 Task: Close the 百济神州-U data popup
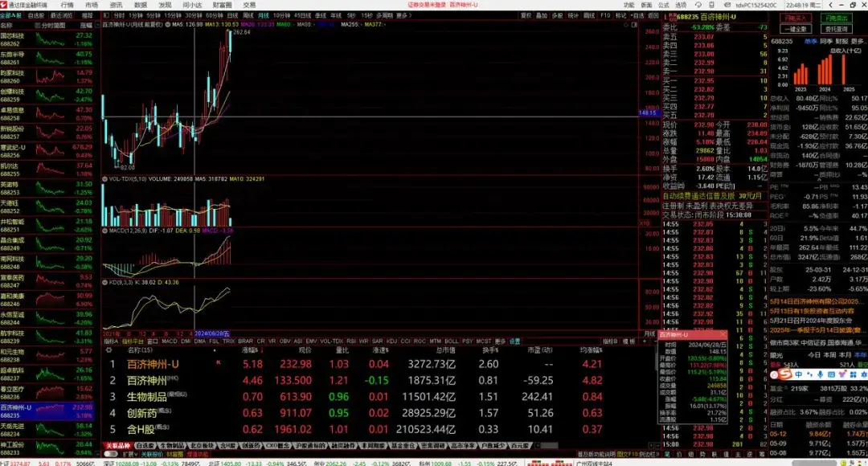click(723, 335)
